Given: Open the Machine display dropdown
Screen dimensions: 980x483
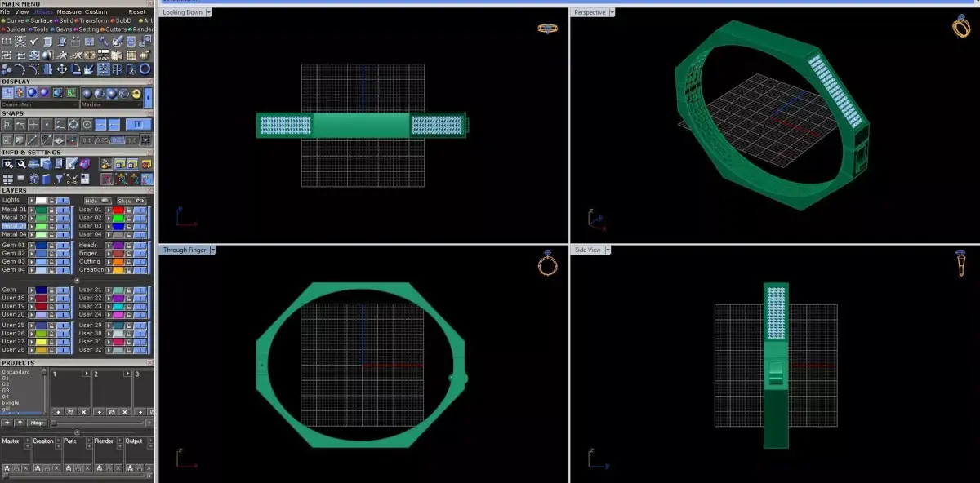Looking at the screenshot, I should click(111, 104).
